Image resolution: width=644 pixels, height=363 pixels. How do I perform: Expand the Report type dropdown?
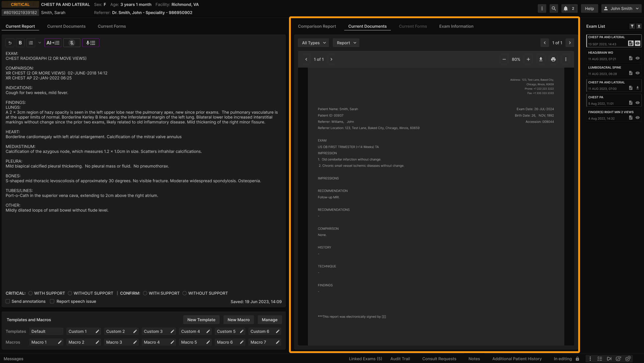point(346,43)
